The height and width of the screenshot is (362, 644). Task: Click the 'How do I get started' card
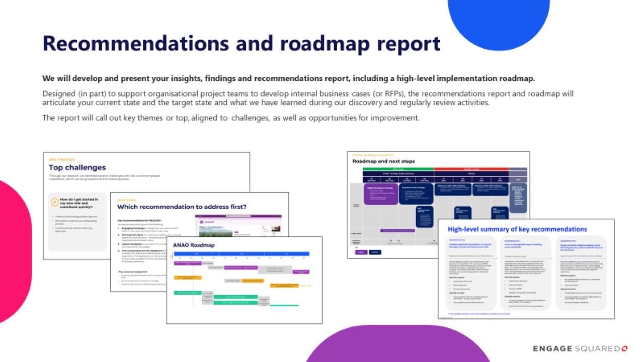click(77, 222)
